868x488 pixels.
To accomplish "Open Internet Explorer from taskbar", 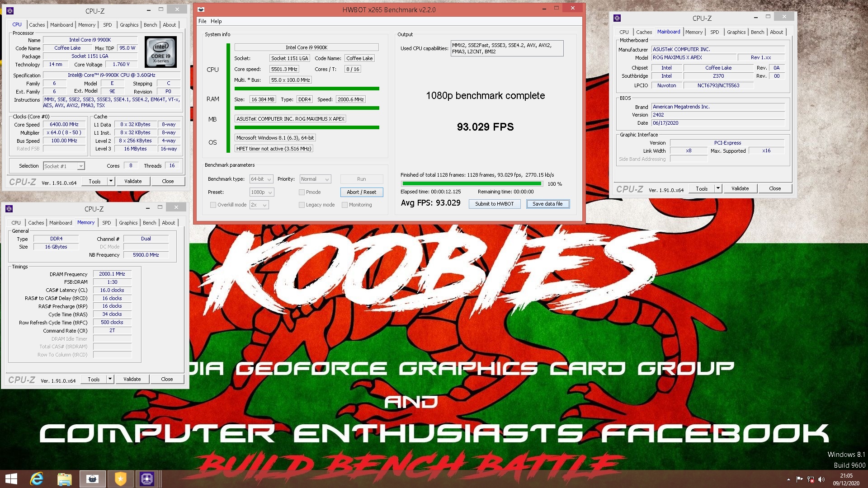I will pos(37,479).
